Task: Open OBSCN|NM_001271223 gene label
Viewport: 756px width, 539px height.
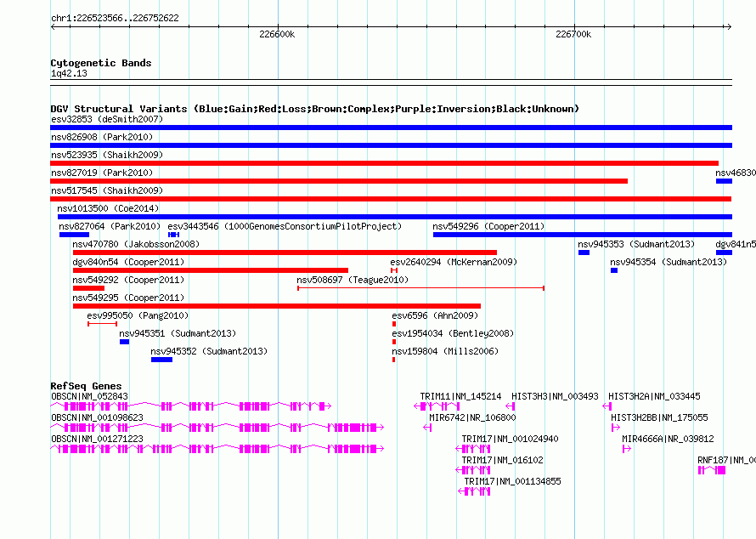Action: click(x=97, y=439)
